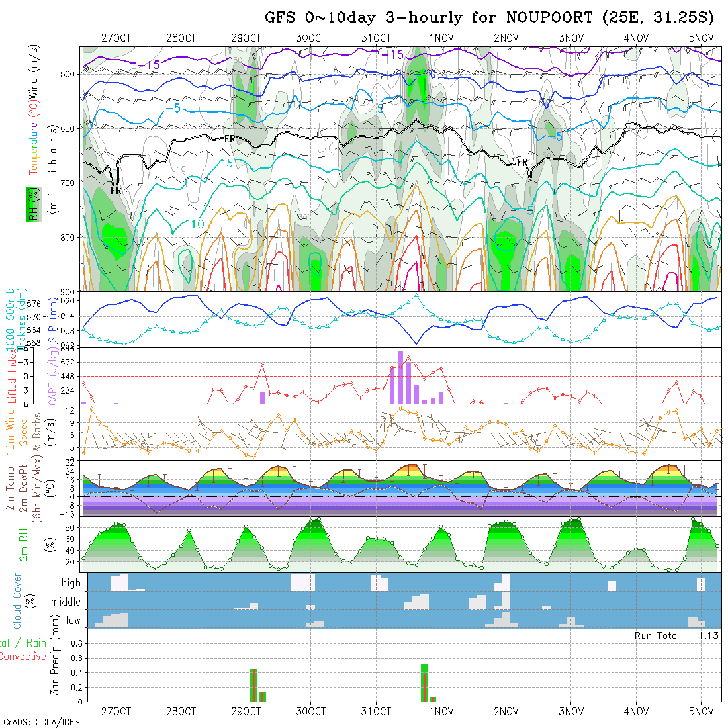Select the 29OCT date label on top axis
728x728 pixels.
pyautogui.click(x=246, y=38)
